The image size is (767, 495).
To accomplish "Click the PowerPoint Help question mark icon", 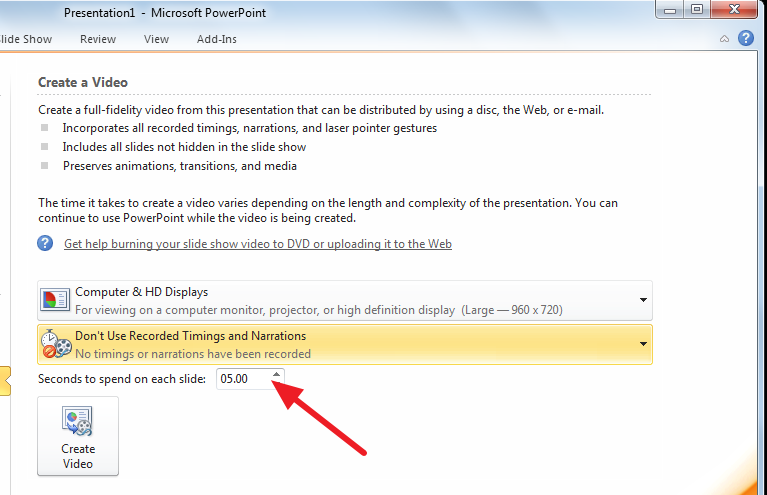I will [x=745, y=38].
